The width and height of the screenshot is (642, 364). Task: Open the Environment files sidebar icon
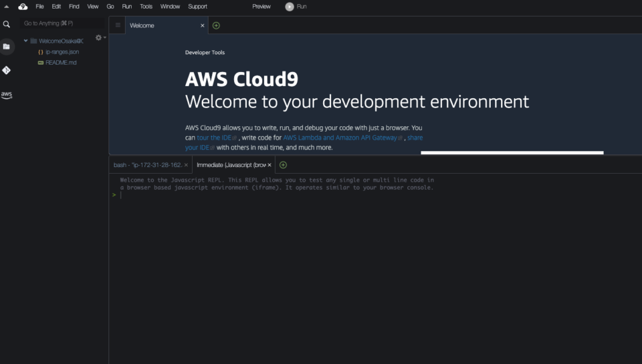[7, 47]
